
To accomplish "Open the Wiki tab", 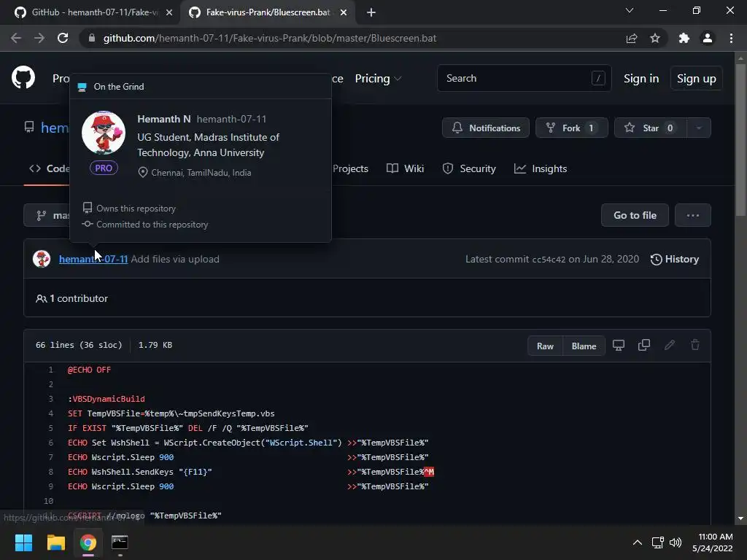I will pyautogui.click(x=406, y=168).
